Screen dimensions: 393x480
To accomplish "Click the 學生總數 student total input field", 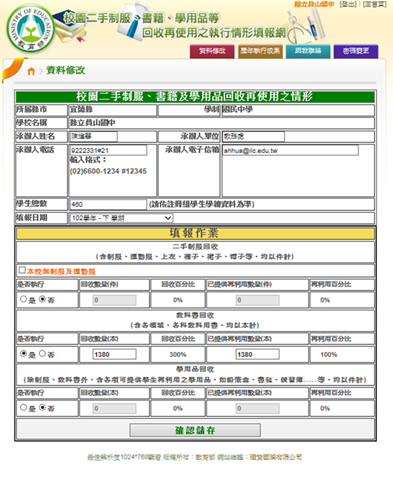I will 108,204.
